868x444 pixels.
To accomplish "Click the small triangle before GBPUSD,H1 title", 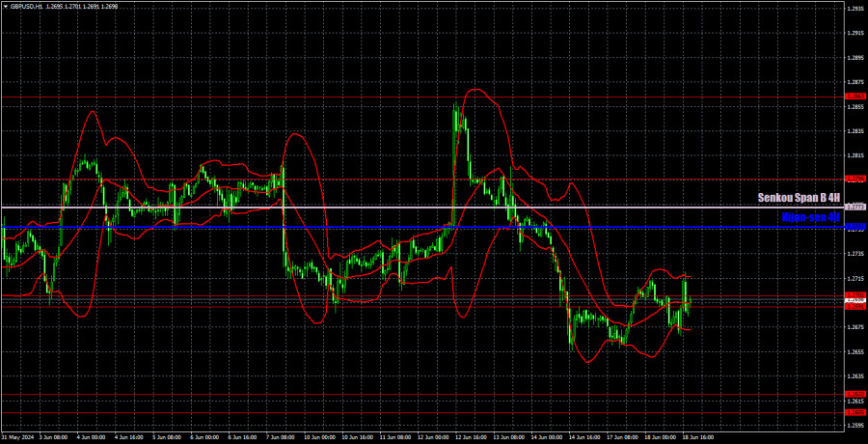I will click(6, 7).
